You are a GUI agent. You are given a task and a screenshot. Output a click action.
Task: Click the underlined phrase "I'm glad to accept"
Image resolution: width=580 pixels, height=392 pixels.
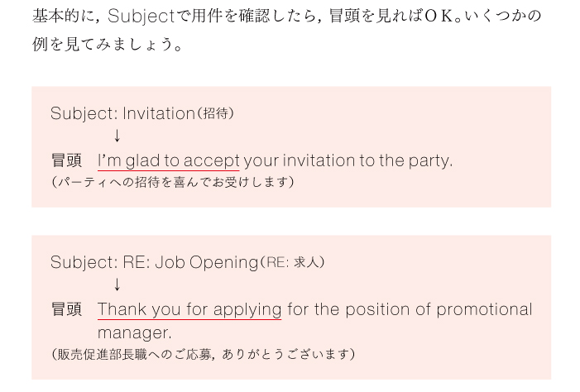(169, 161)
